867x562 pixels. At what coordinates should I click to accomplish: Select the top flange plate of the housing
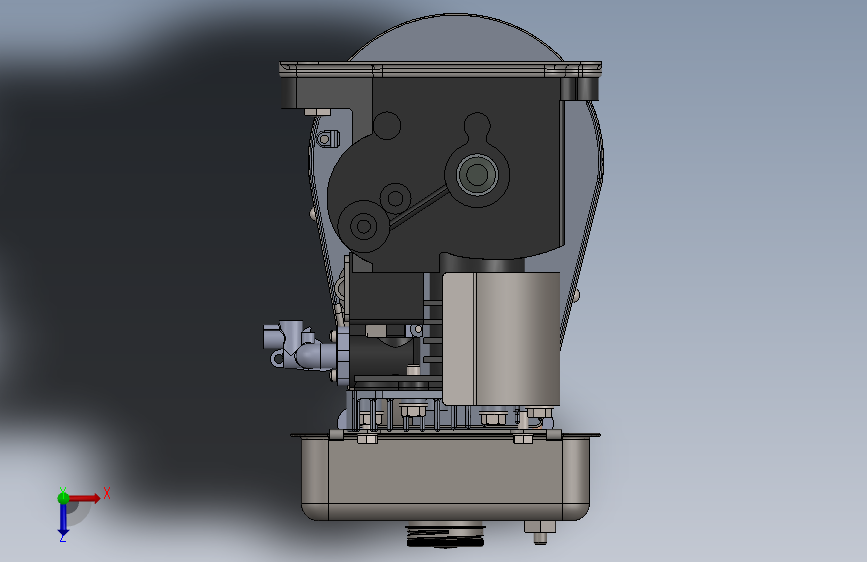coord(441,69)
